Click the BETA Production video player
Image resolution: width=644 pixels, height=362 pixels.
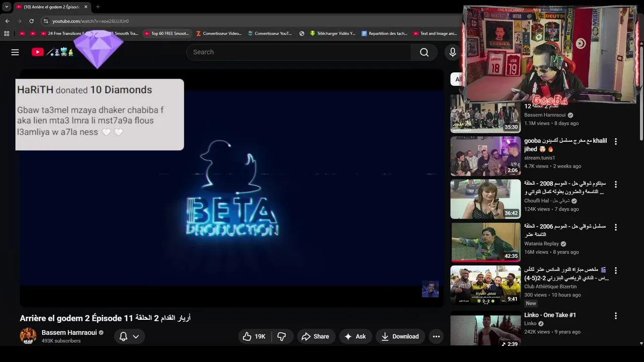[x=231, y=189]
